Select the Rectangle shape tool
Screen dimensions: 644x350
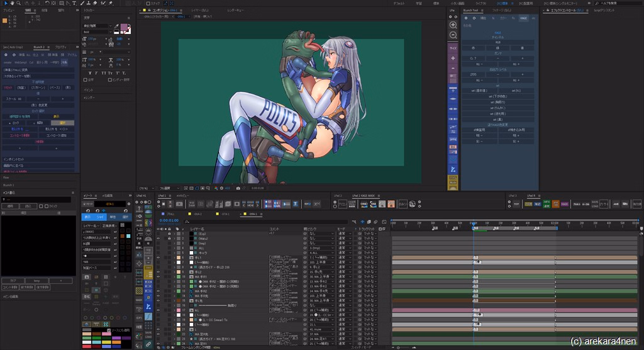(61, 3)
